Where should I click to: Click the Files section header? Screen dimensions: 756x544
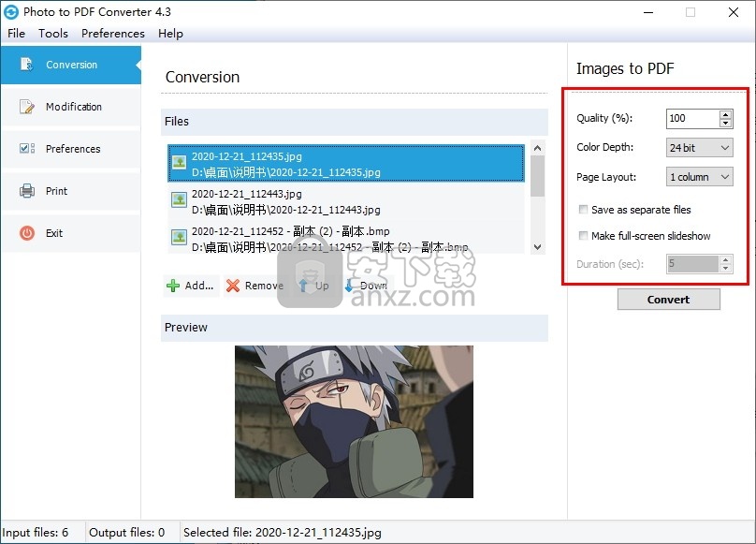[355, 122]
